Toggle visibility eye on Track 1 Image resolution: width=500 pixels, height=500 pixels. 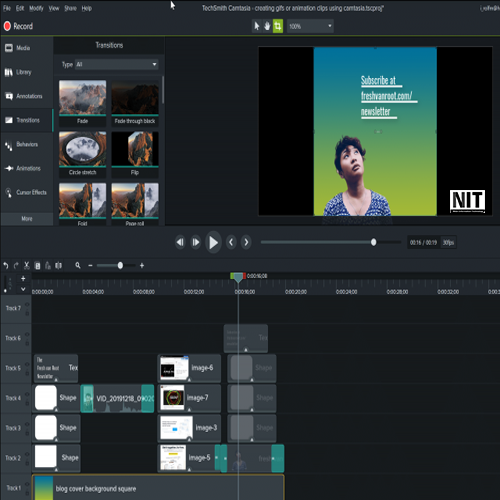click(x=27, y=484)
